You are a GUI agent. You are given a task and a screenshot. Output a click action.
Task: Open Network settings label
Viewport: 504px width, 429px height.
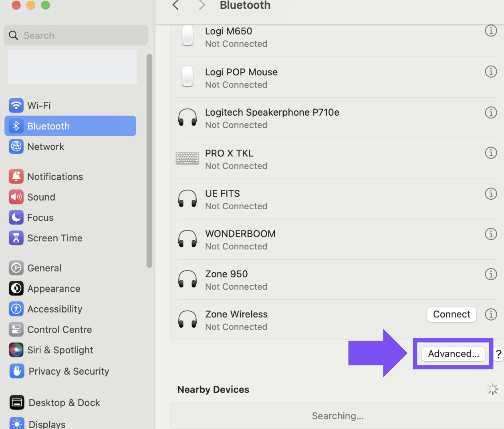(x=46, y=146)
